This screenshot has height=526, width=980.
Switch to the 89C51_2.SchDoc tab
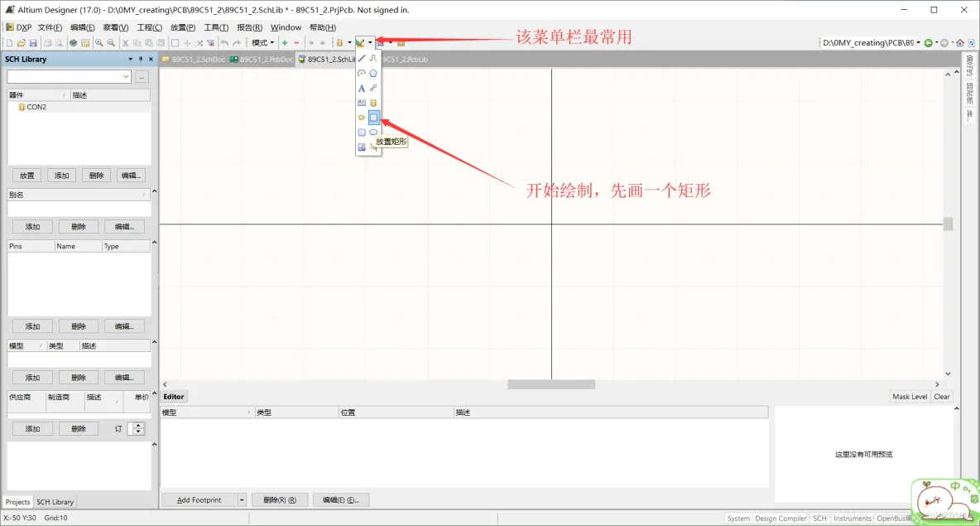tap(194, 60)
